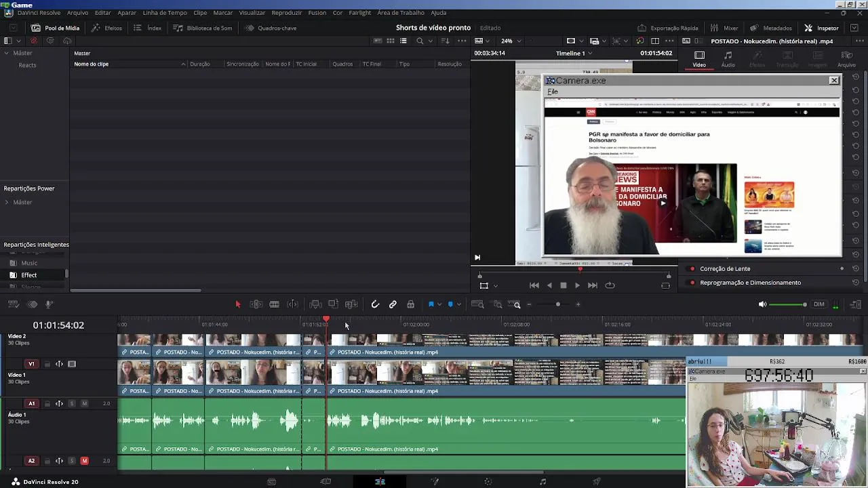This screenshot has width=868, height=488.
Task: Select the arrow Selection Mode tool
Action: pyautogui.click(x=238, y=304)
